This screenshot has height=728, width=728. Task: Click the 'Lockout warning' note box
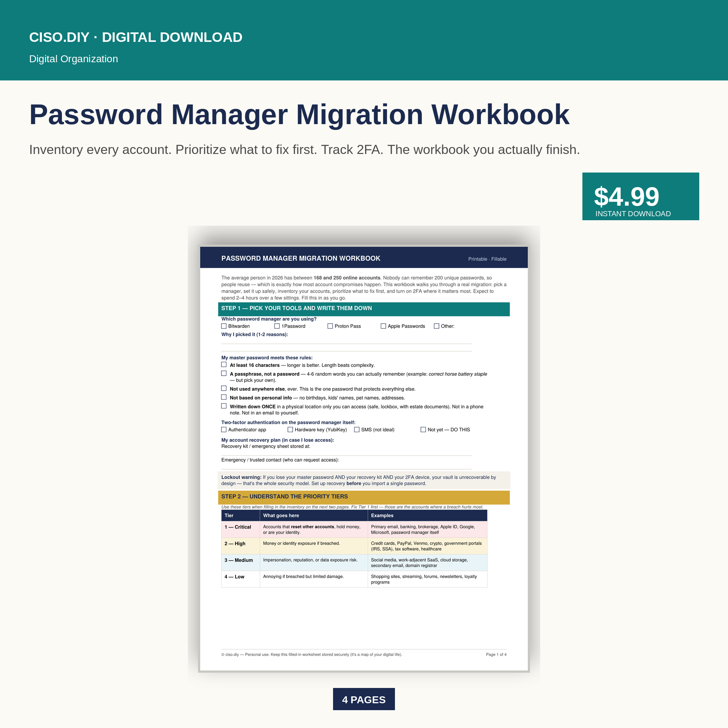364,480
